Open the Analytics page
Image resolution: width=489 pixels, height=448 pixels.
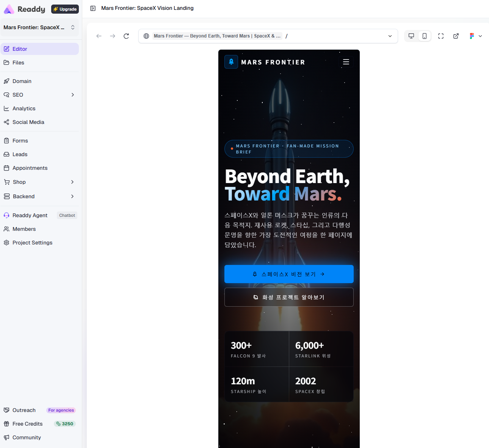39,108
